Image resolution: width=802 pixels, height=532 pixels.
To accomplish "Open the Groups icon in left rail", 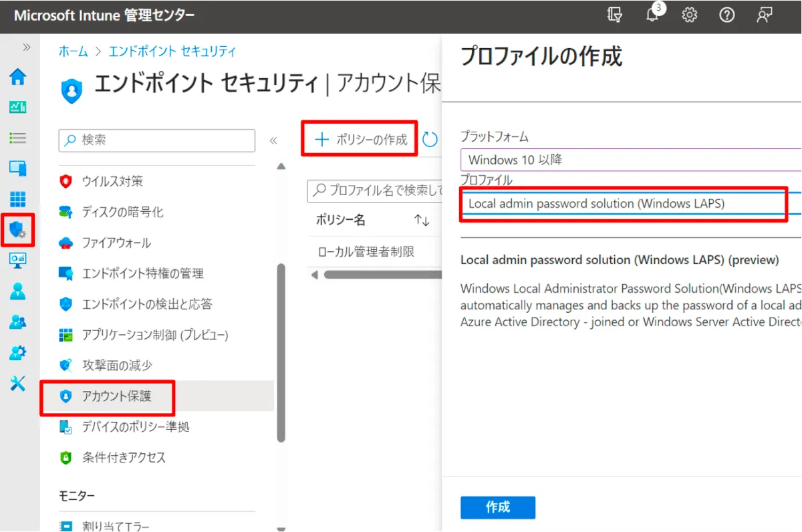I will (x=18, y=321).
